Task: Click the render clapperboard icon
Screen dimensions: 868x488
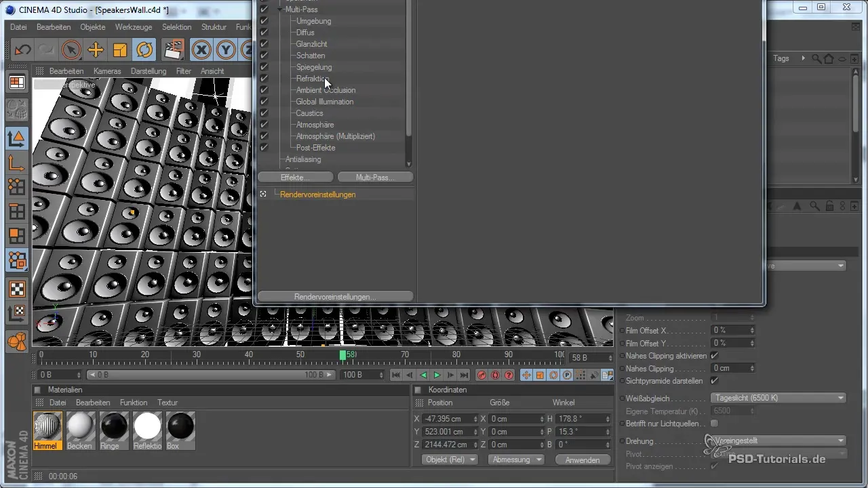Action: pos(174,50)
